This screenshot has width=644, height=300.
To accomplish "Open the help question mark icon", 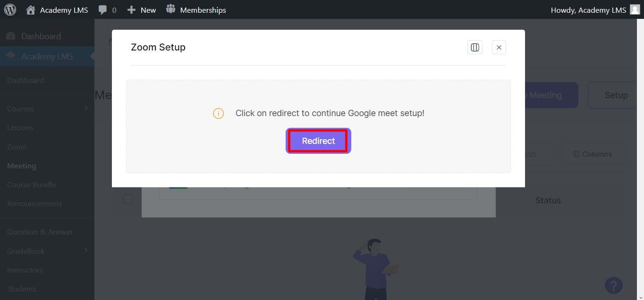I will point(614,285).
